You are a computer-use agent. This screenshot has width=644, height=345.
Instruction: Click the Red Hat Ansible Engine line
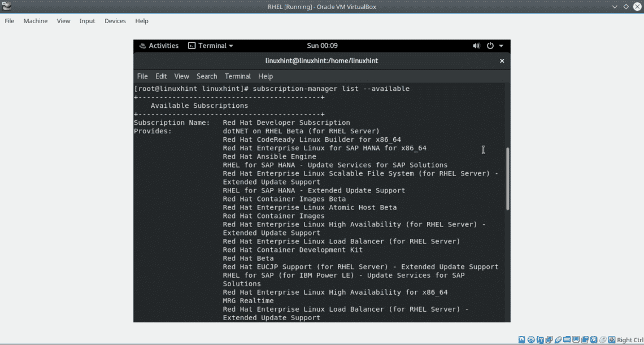(x=269, y=156)
